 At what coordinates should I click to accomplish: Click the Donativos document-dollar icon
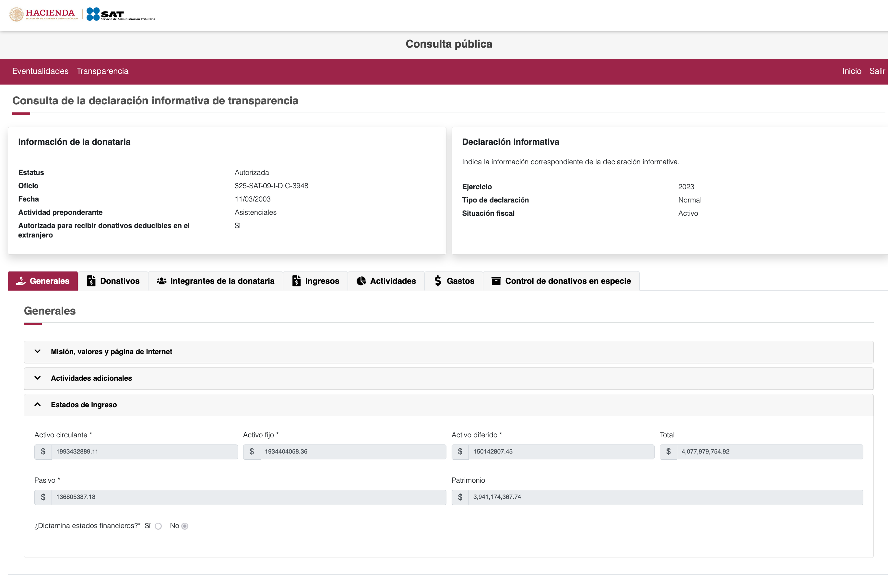(x=91, y=281)
